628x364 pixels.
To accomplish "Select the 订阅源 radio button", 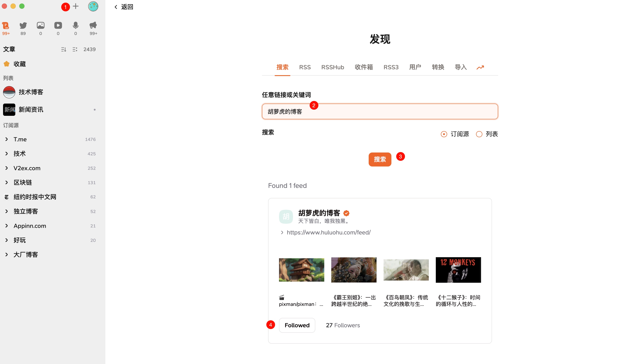I will (444, 134).
